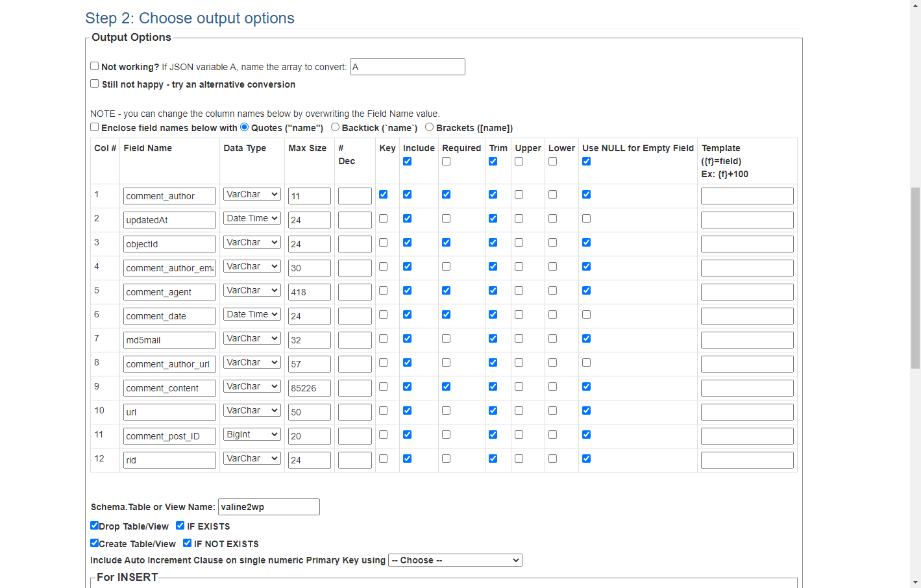Image resolution: width=921 pixels, height=588 pixels.
Task: Check Upper for md5mail row
Action: coord(519,339)
